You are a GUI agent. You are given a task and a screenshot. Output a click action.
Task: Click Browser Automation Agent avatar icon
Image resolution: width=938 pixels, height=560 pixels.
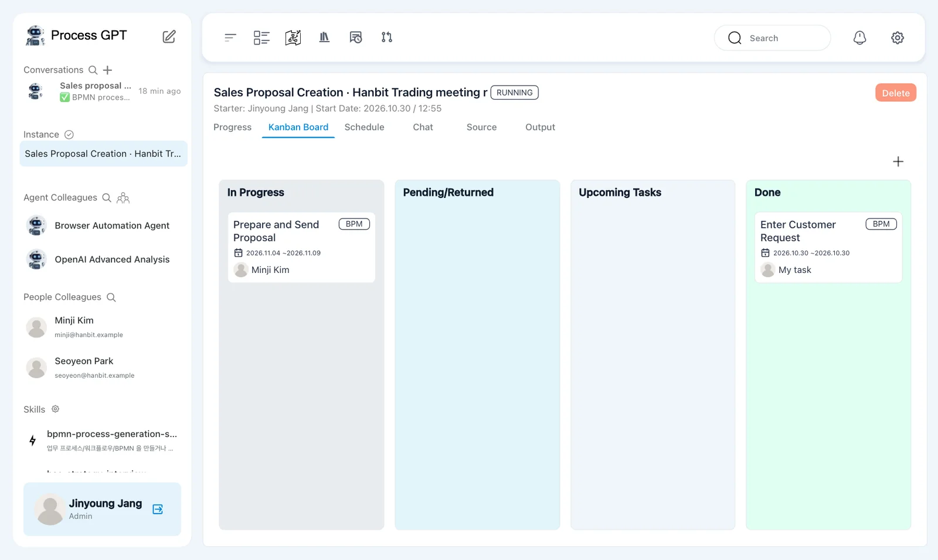click(x=36, y=226)
